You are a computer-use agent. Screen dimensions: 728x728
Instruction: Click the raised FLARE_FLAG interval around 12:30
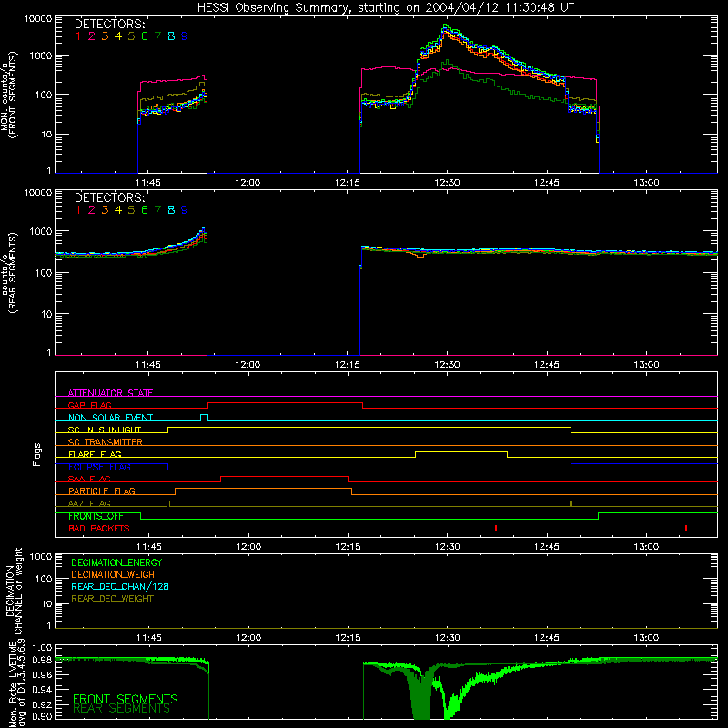coord(461,451)
